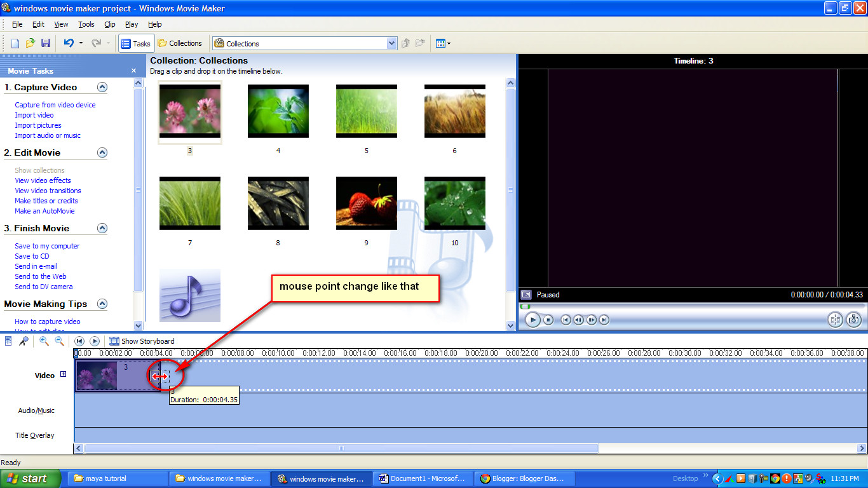The height and width of the screenshot is (488, 868).
Task: Click the Narrate Timeline microphone icon
Action: coord(24,341)
